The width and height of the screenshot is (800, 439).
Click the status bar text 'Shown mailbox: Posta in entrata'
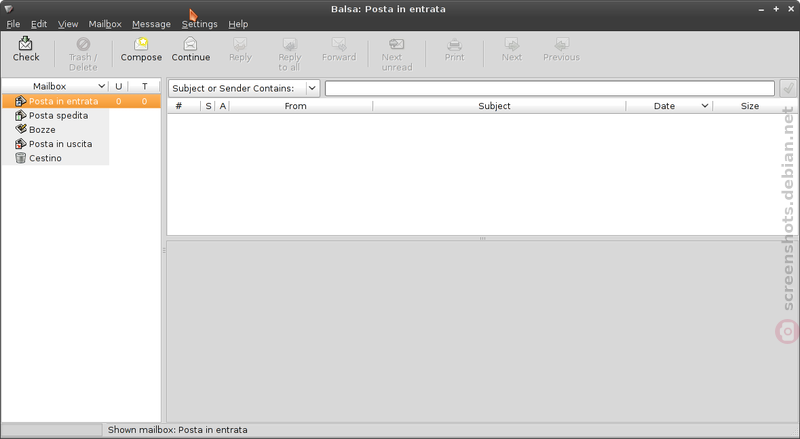point(178,430)
